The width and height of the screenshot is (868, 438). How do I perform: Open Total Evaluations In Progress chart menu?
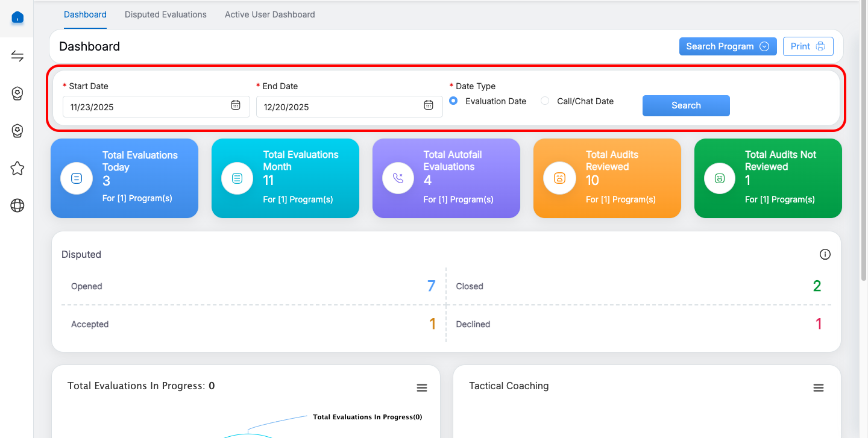point(422,388)
